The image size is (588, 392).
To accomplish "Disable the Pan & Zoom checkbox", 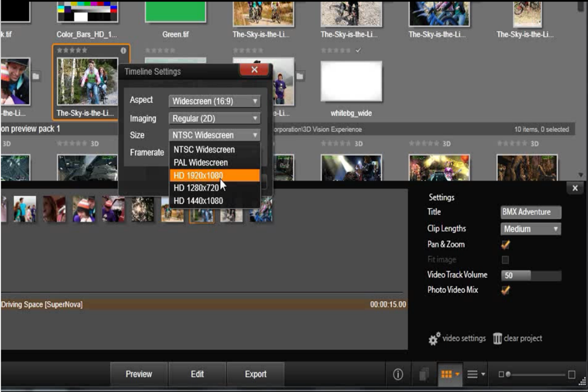I will (505, 244).
